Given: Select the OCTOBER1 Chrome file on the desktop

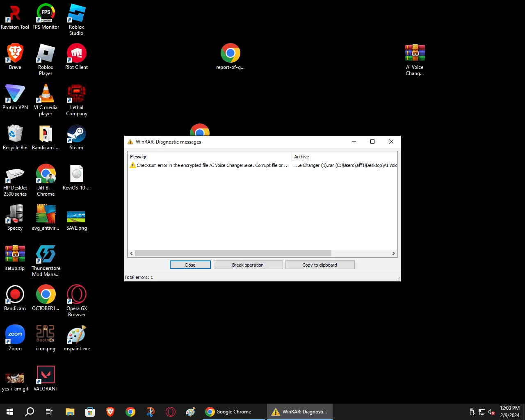Looking at the screenshot, I should point(46,298).
